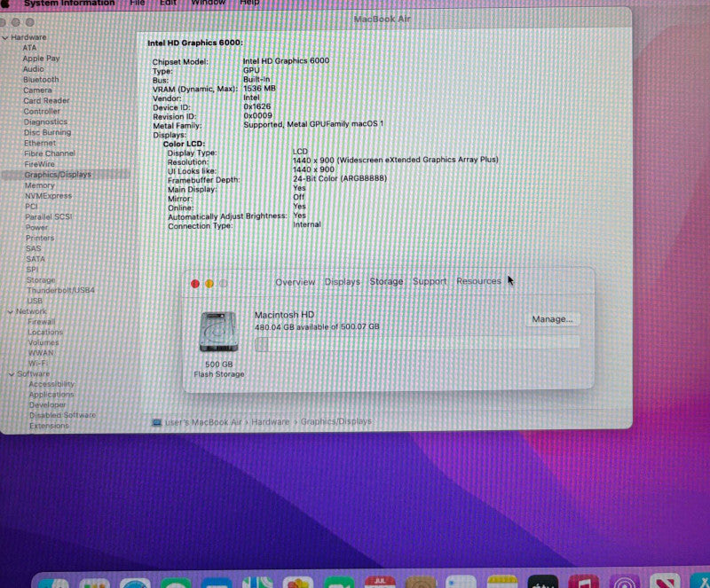
Task: Select Fibre Channel in the sidebar
Action: click(50, 153)
